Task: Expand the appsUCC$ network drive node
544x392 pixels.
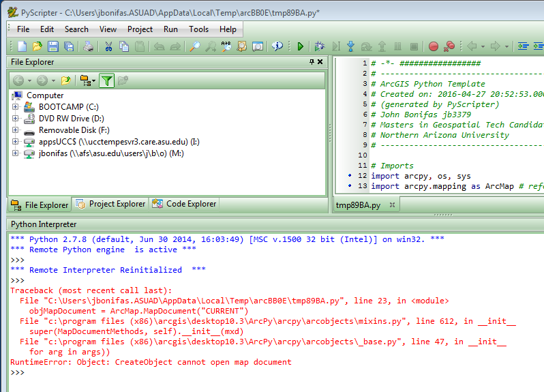Action: 15,142
